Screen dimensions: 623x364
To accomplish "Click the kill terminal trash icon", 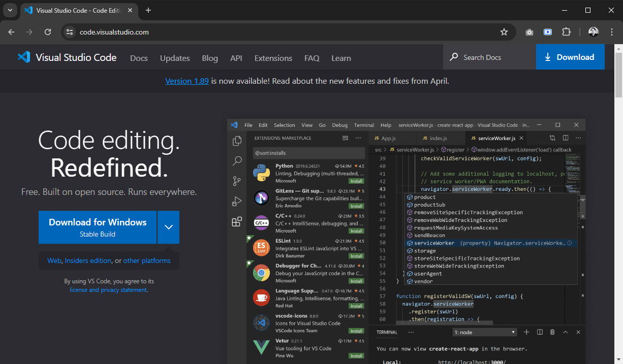I will click(x=552, y=332).
